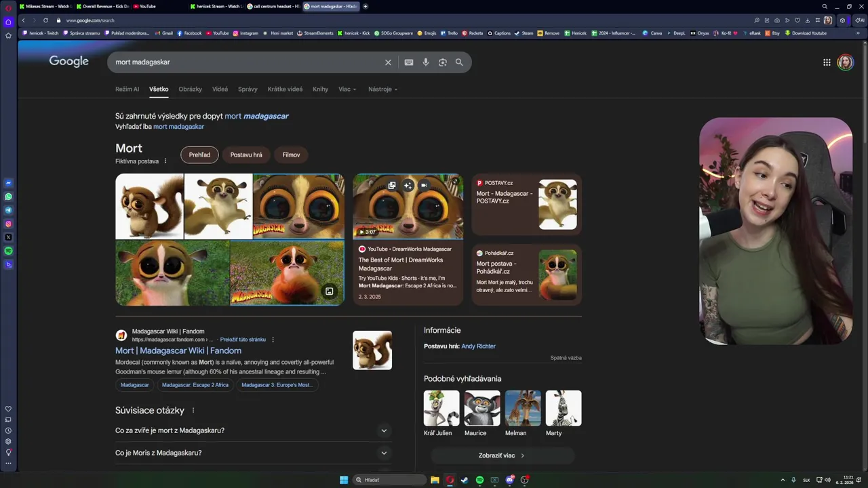Open WhatsApp in Opera sidebar
The image size is (868, 488).
point(8,197)
